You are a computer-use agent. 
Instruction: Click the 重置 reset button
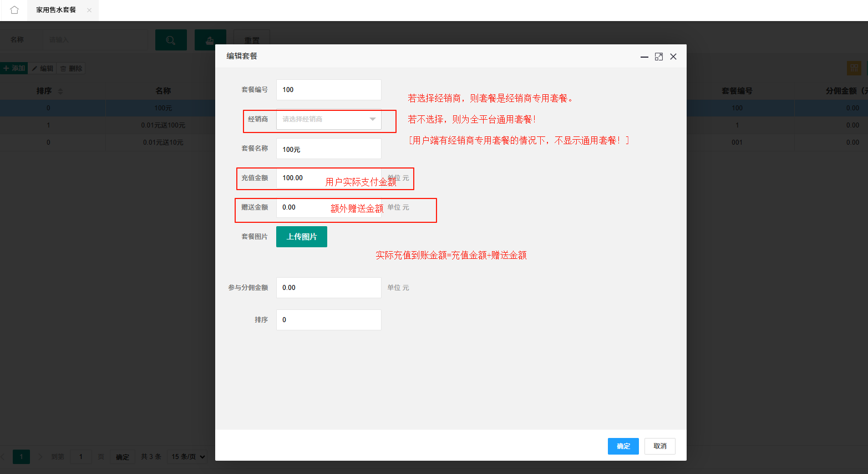pos(252,40)
